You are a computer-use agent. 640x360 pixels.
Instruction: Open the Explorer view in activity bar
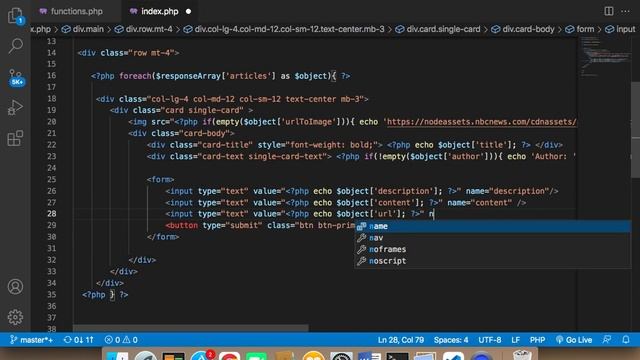click(x=15, y=16)
